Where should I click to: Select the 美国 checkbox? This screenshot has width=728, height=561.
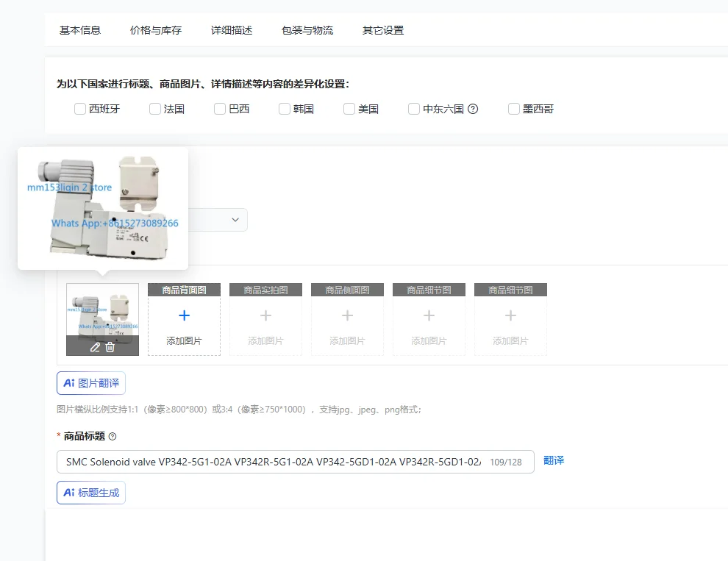349,109
